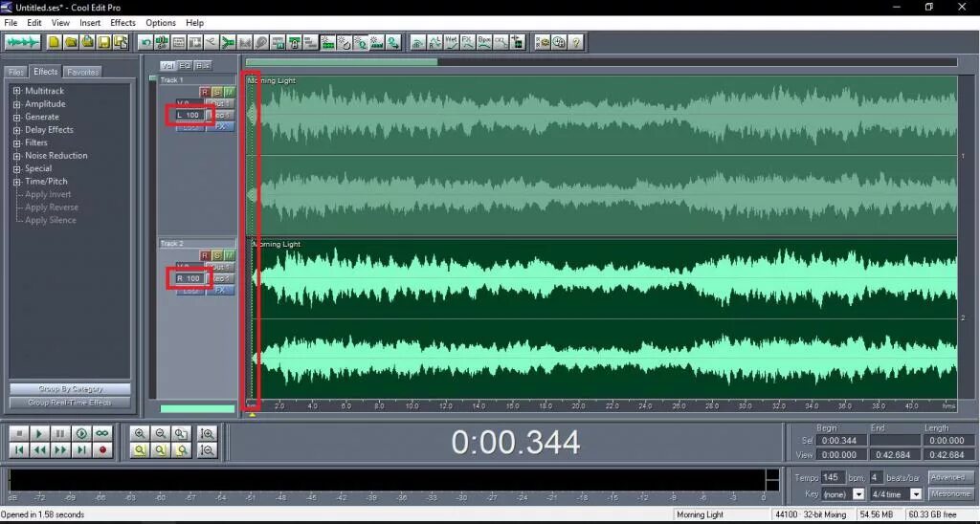This screenshot has height=524, width=980.
Task: Click the Fast Forward double-arrow button
Action: 60,449
